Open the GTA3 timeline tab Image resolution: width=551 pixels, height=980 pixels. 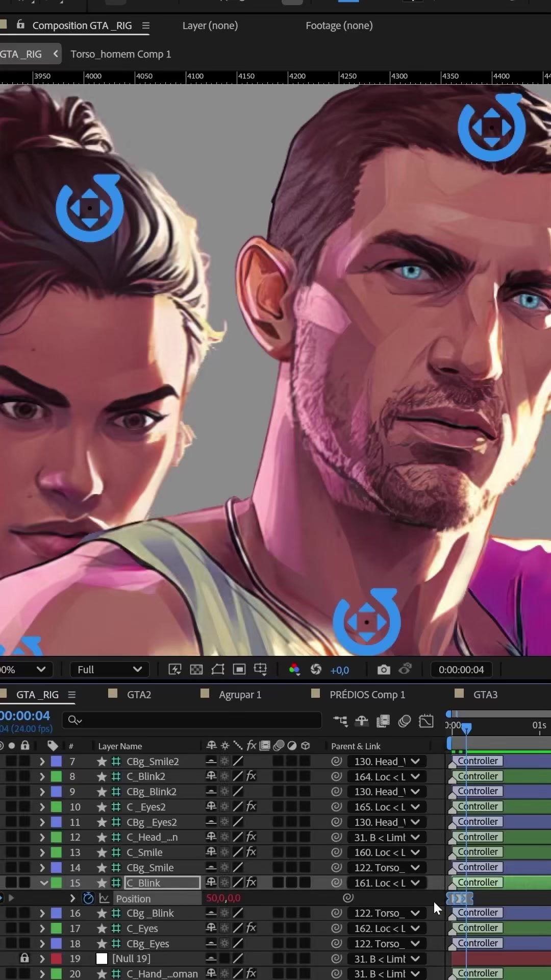[485, 695]
